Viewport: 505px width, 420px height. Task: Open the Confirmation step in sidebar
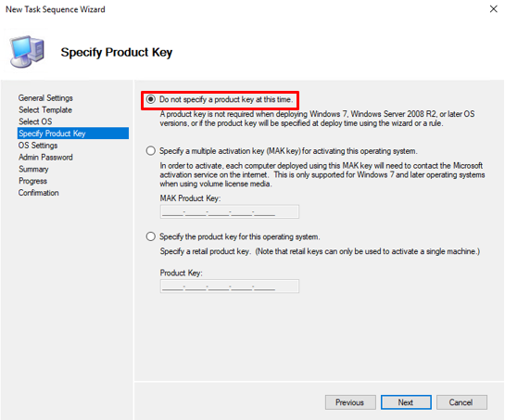(x=38, y=193)
